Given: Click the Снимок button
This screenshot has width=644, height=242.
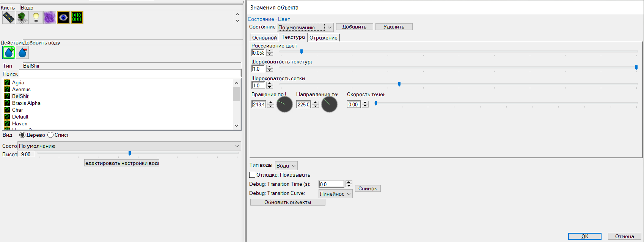Looking at the screenshot, I should [x=368, y=188].
